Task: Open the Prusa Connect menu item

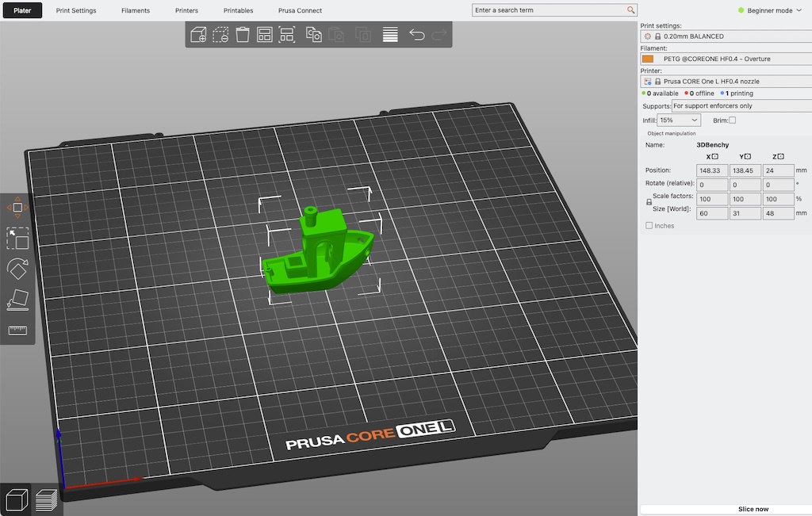Action: pos(299,10)
